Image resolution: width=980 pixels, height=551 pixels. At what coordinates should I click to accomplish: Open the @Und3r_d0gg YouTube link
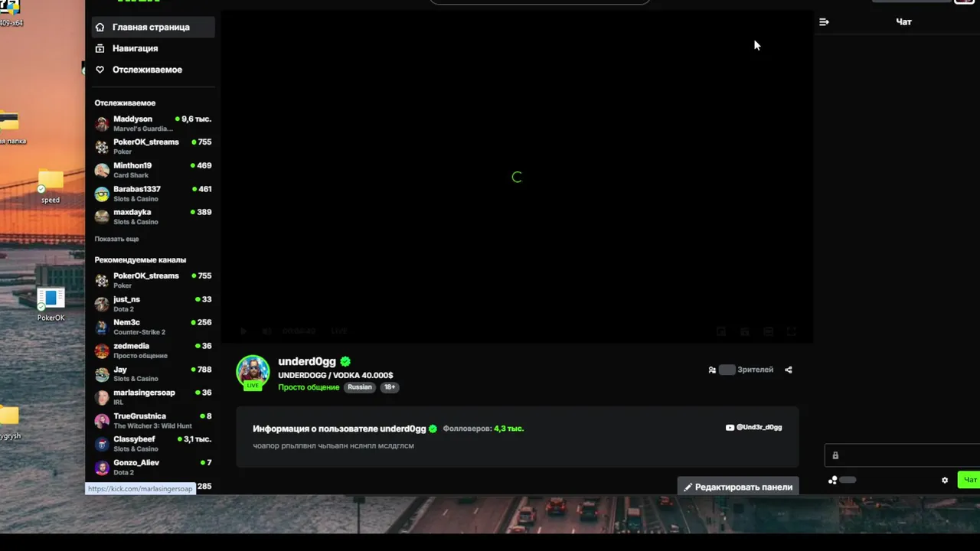pyautogui.click(x=754, y=427)
